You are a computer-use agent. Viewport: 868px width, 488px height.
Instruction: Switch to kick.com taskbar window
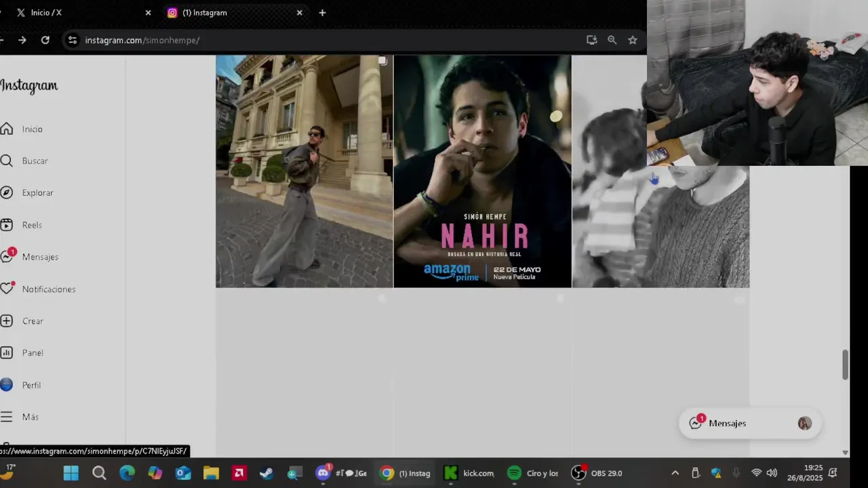pyautogui.click(x=469, y=473)
